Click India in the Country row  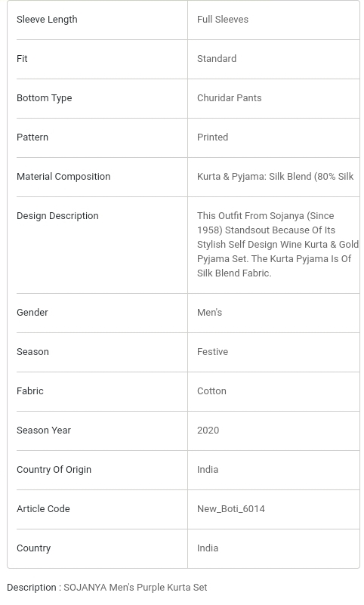tap(208, 548)
